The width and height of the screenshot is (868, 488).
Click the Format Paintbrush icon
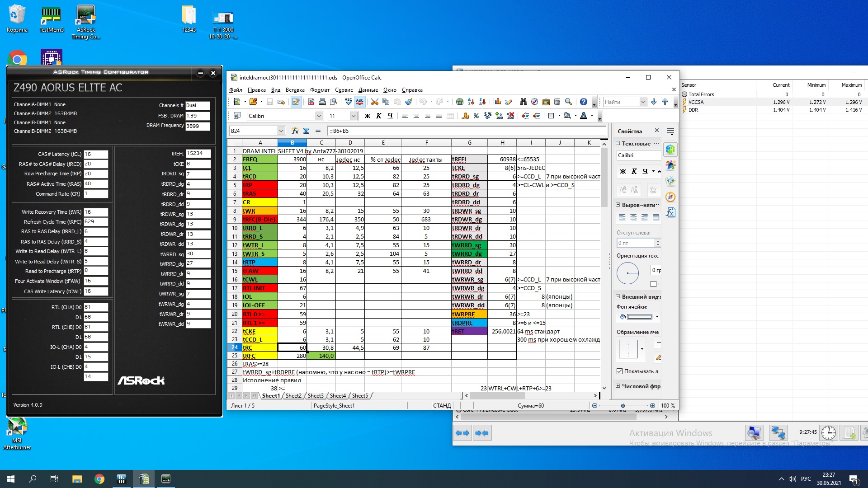(x=409, y=102)
